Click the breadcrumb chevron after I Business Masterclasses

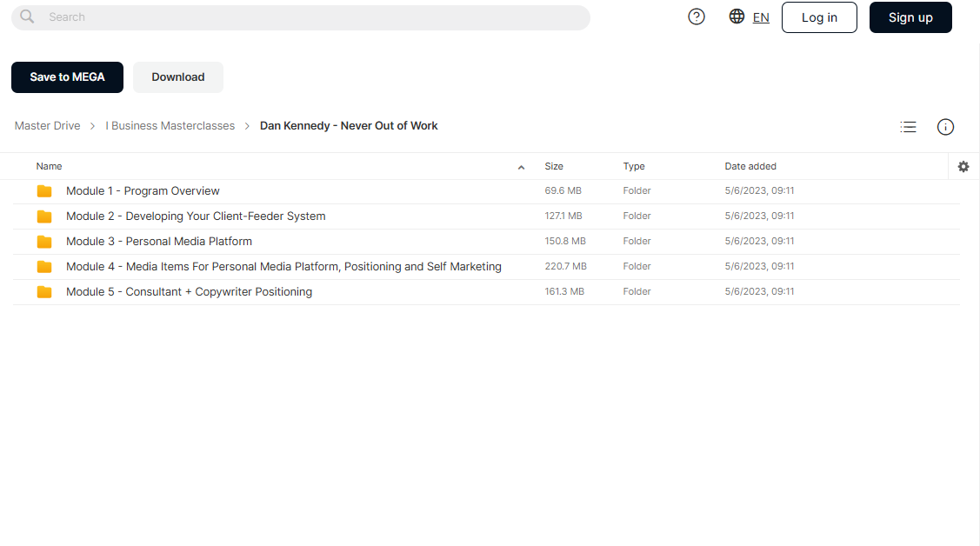247,126
